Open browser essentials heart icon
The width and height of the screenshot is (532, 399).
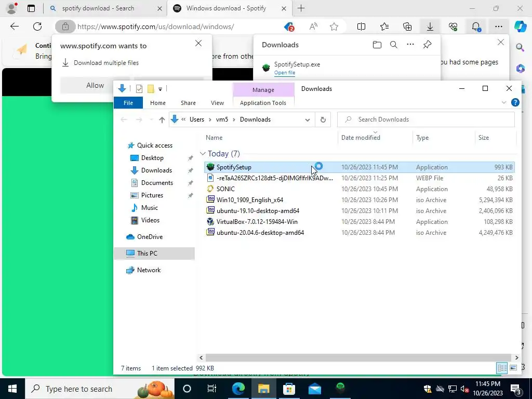click(x=453, y=26)
